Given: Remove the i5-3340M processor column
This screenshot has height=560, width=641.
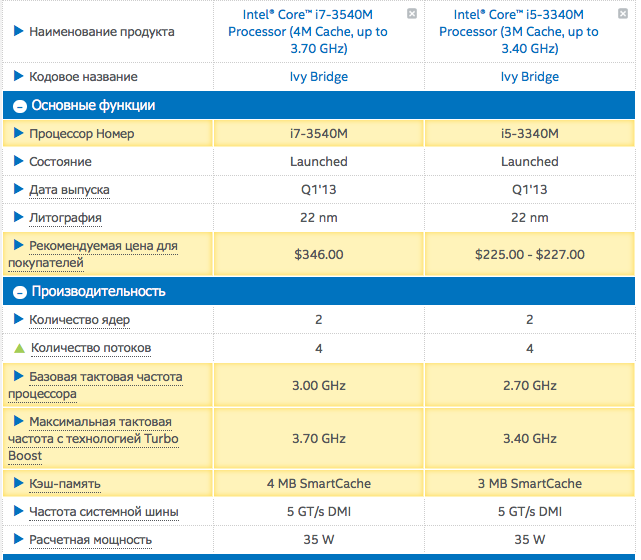Looking at the screenshot, I should click(x=623, y=14).
